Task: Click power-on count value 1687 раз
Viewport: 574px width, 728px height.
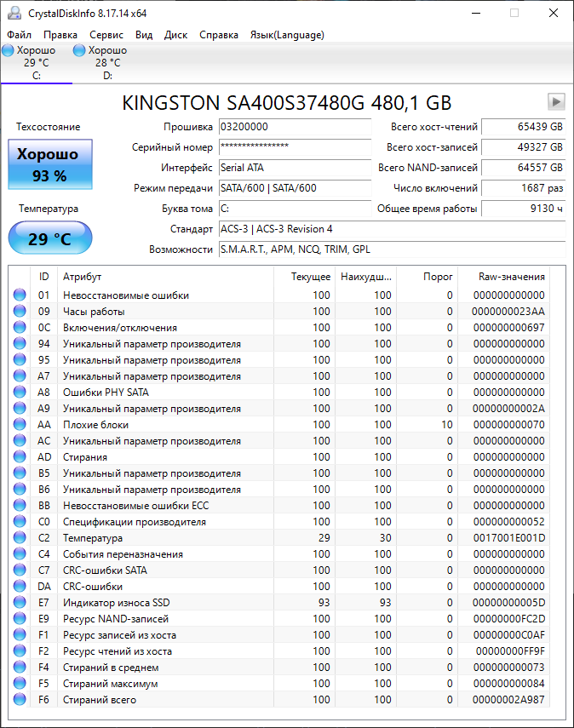Action: pos(524,188)
